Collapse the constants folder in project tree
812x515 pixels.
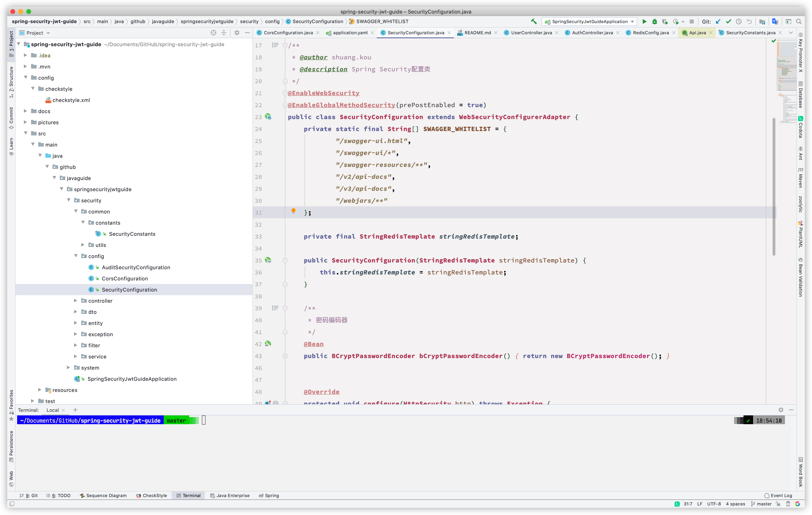coord(83,223)
